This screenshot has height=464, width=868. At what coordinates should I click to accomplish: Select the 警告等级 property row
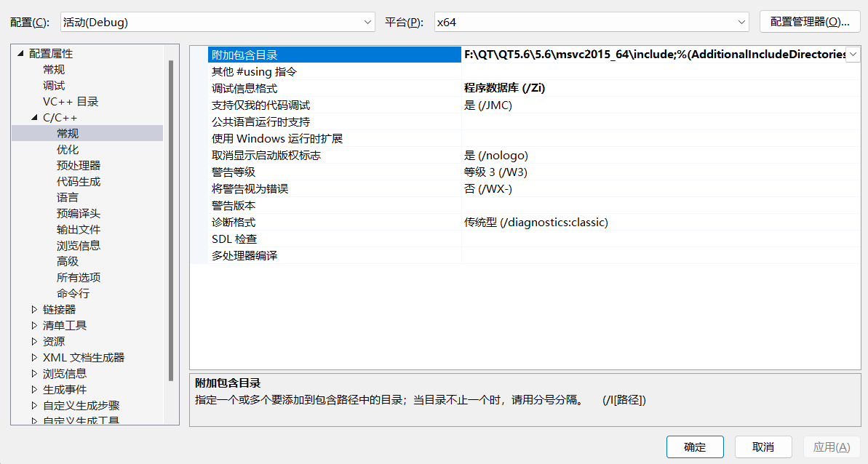coord(234,172)
